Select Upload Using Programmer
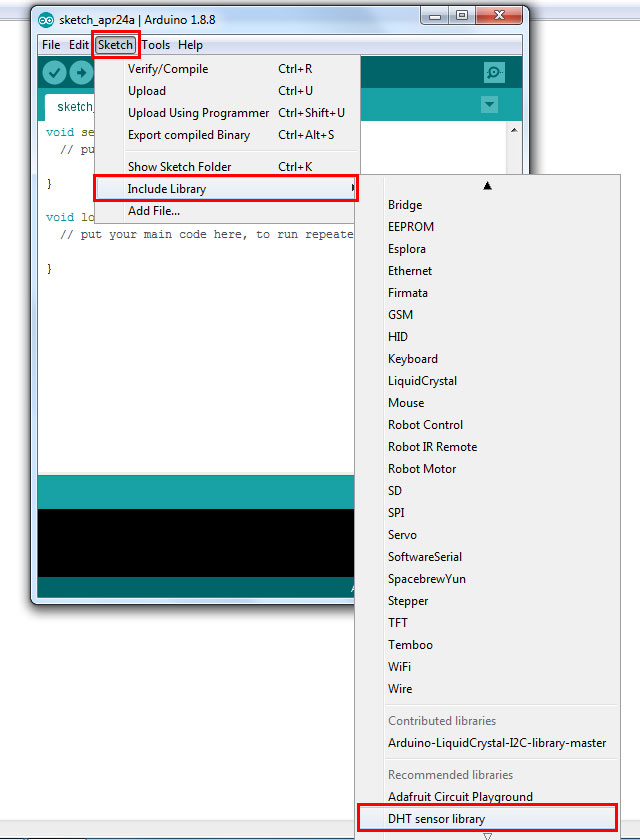The height and width of the screenshot is (840, 640). (x=227, y=113)
